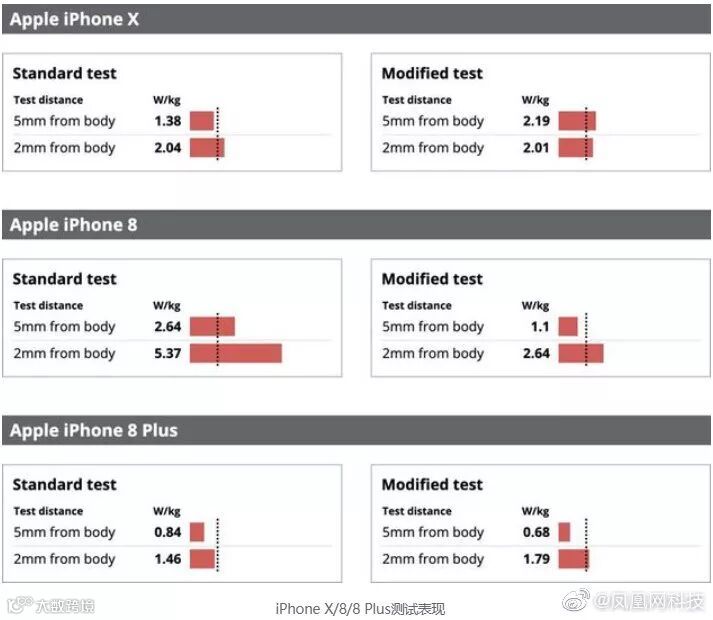Click the Apple iPhone X header bar
The width and height of the screenshot is (713, 620).
[x=355, y=19]
